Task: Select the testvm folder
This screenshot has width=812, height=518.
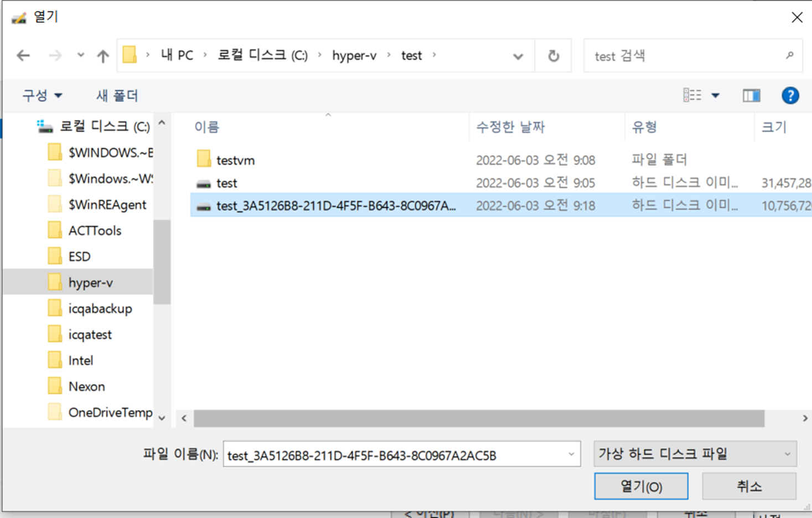Action: coord(235,160)
